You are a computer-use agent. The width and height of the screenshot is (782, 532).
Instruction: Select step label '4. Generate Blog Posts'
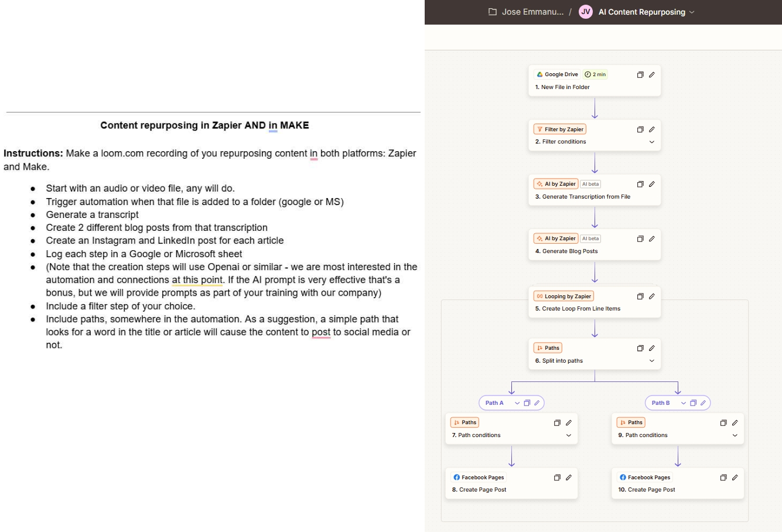point(566,251)
